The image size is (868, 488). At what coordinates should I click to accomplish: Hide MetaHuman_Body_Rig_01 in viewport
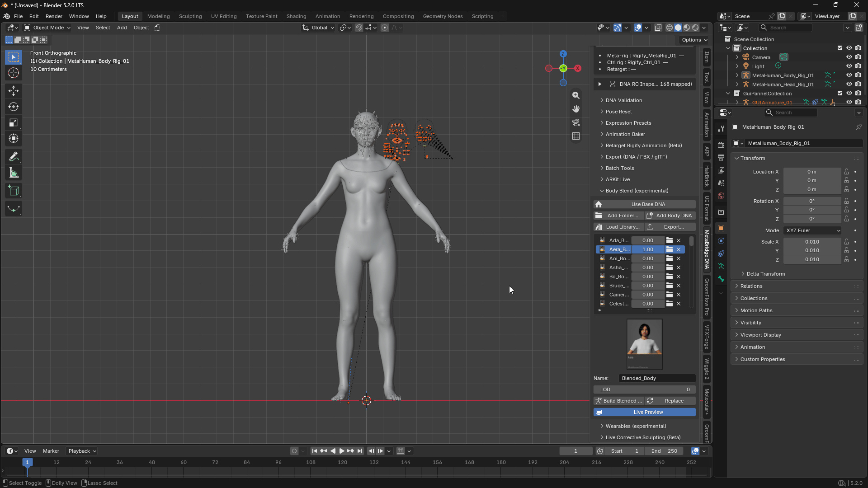(849, 75)
